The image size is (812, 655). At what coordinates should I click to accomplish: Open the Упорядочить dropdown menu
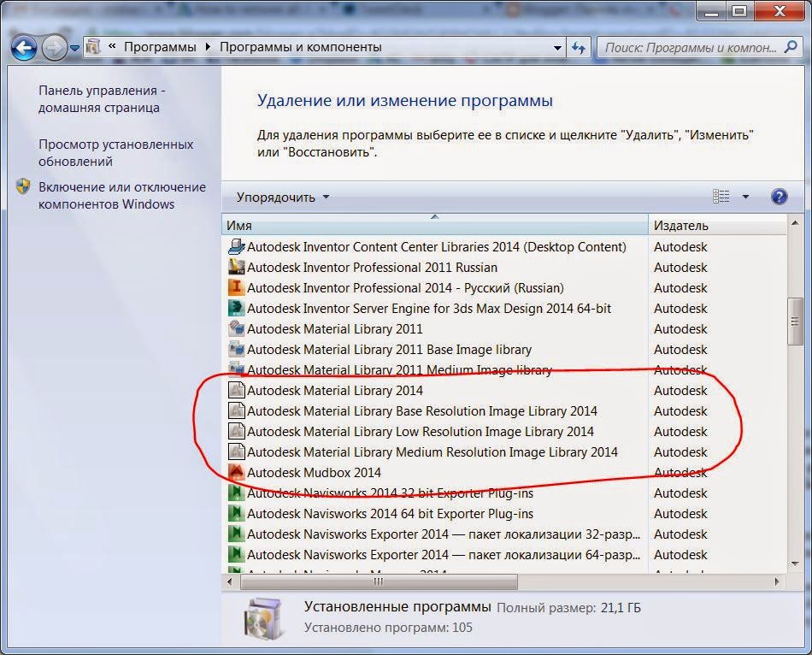(283, 197)
